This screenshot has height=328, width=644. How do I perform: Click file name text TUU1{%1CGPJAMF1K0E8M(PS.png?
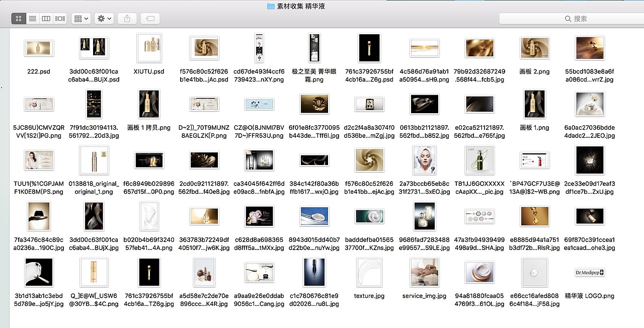click(39, 188)
